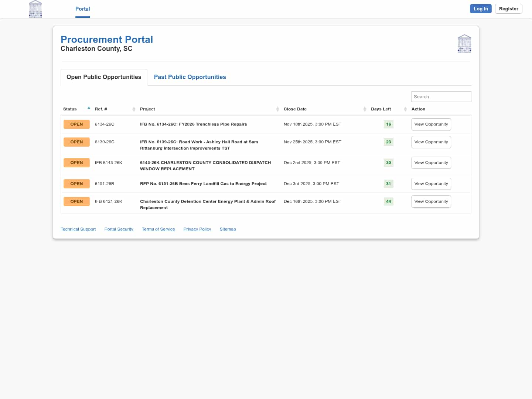Sort table by Ref. # column

pyautogui.click(x=134, y=109)
